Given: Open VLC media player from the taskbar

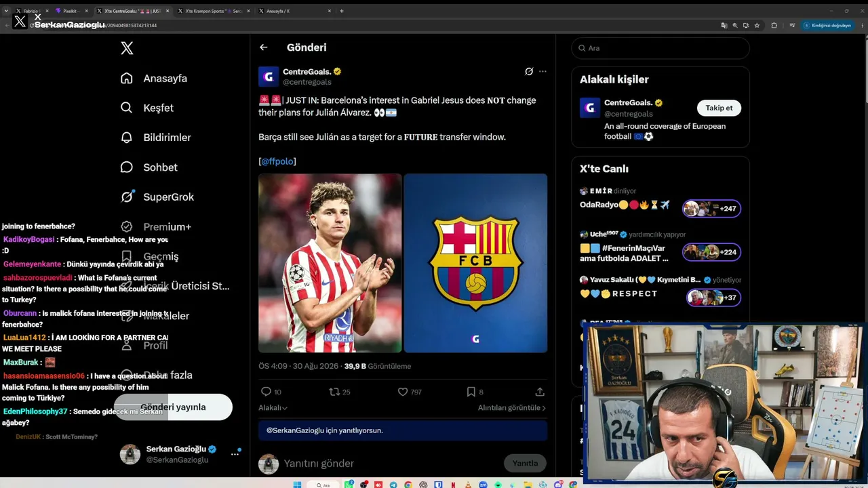Looking at the screenshot, I should (x=468, y=485).
